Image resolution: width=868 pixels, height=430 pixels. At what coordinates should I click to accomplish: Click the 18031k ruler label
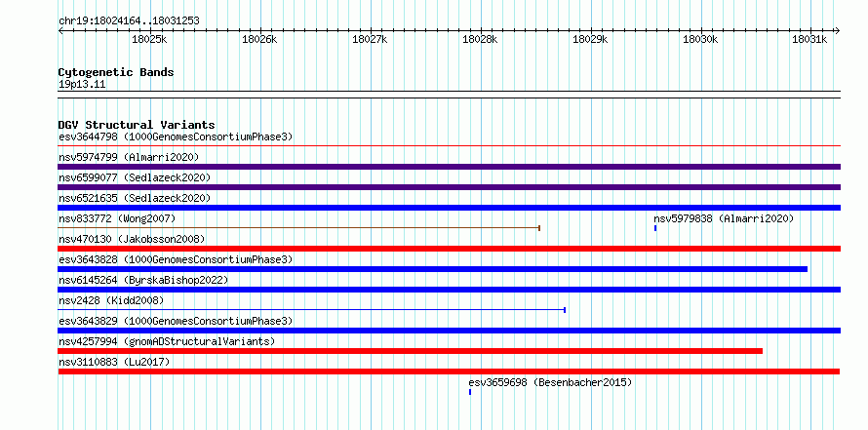pos(809,39)
